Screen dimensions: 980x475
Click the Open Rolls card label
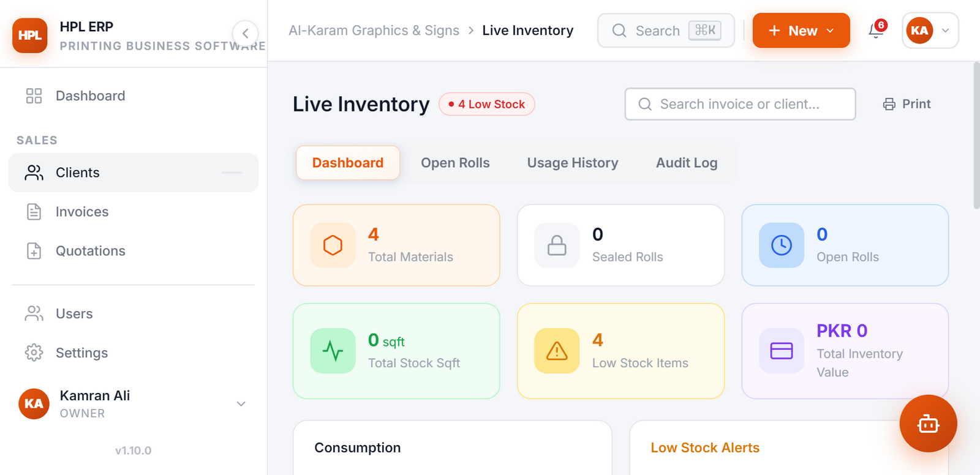click(848, 257)
